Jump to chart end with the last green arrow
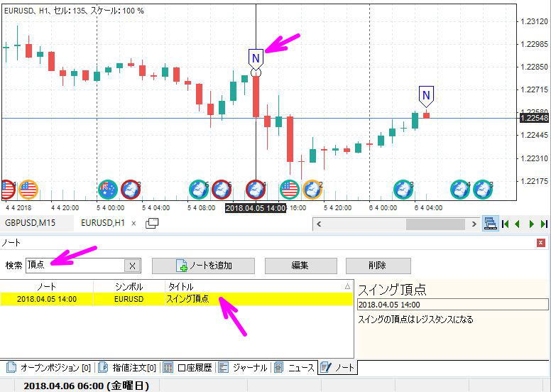 point(544,224)
